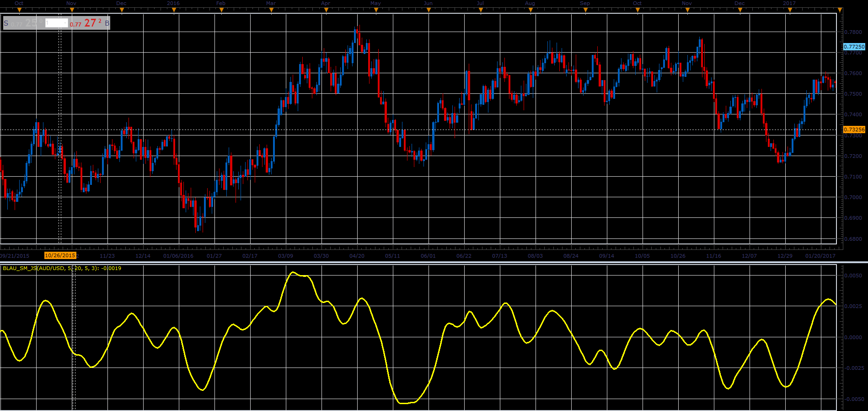
Task: Click the highlighted 10/26/2015 date label
Action: [x=60, y=255]
